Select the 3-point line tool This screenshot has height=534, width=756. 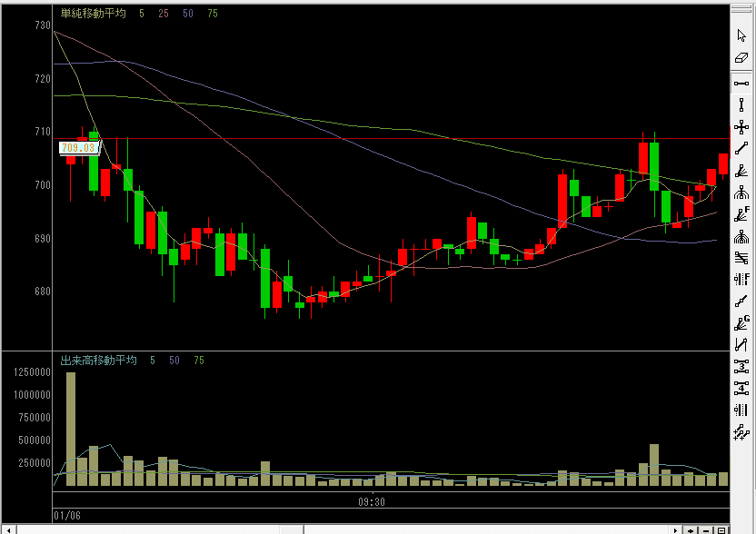pos(741,367)
